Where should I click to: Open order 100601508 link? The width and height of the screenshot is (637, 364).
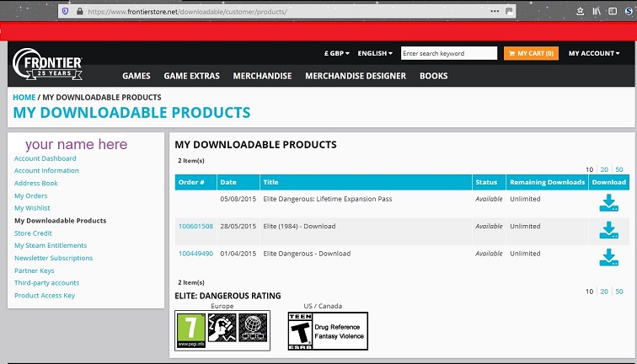coord(195,227)
